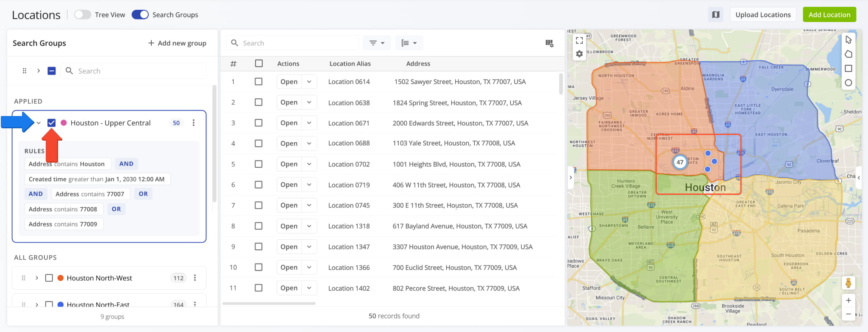Tick the select-all checkbox in table header

[x=259, y=64]
